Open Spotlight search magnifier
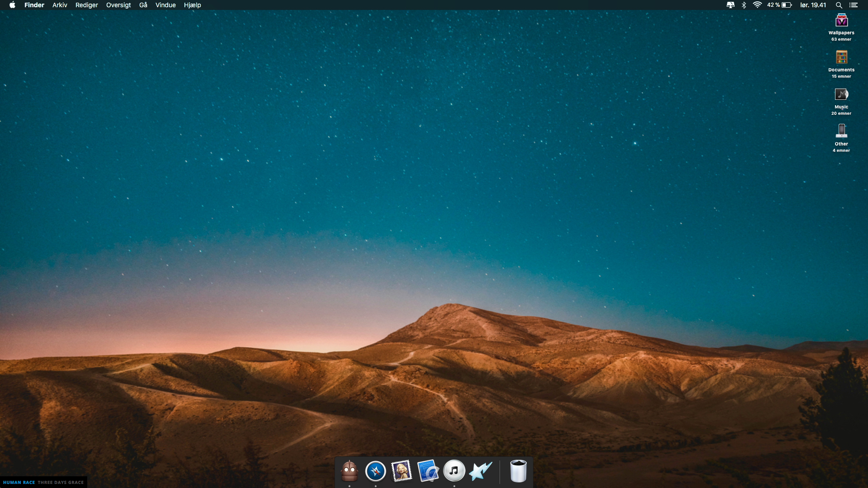 (839, 5)
